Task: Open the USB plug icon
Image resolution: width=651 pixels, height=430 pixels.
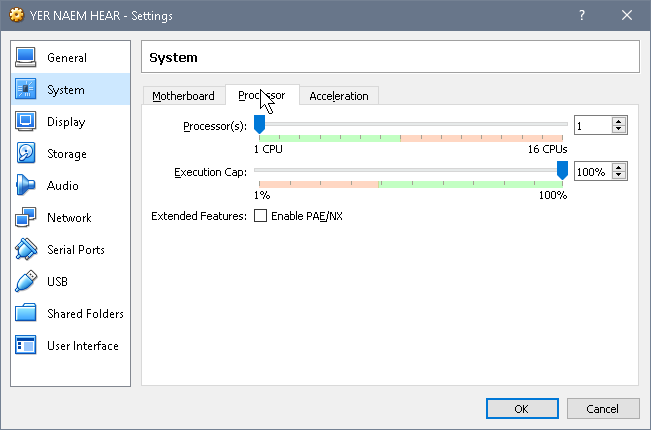Action: (x=26, y=281)
